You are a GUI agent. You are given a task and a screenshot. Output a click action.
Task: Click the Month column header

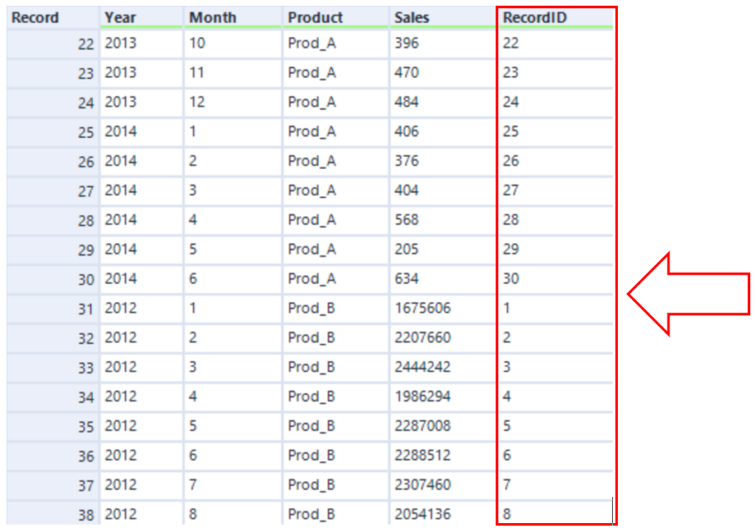coord(233,18)
